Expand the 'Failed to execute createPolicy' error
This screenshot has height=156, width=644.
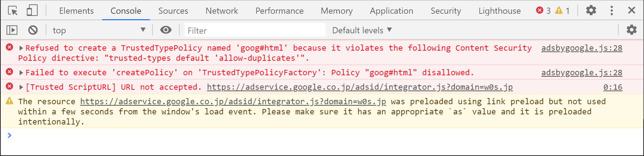click(x=21, y=73)
